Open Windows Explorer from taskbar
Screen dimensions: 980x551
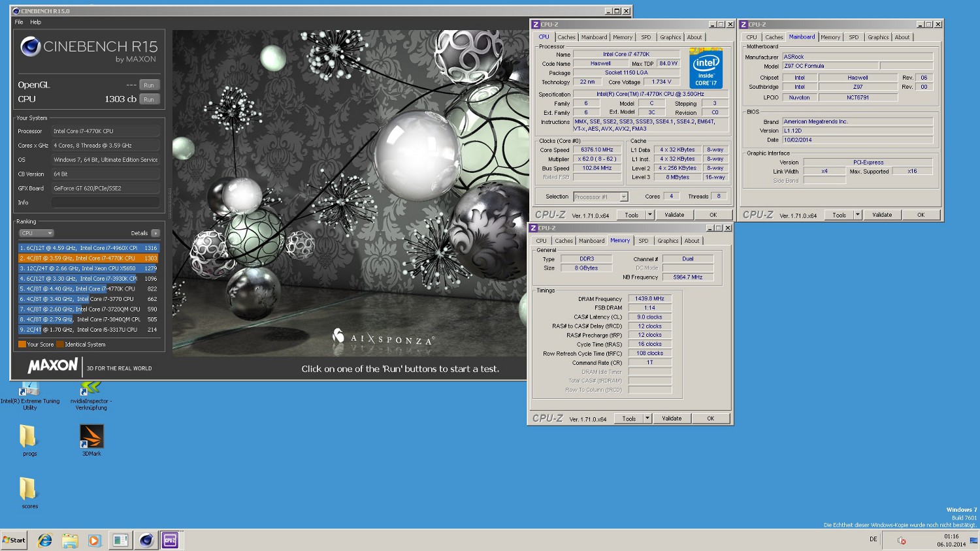coord(70,541)
